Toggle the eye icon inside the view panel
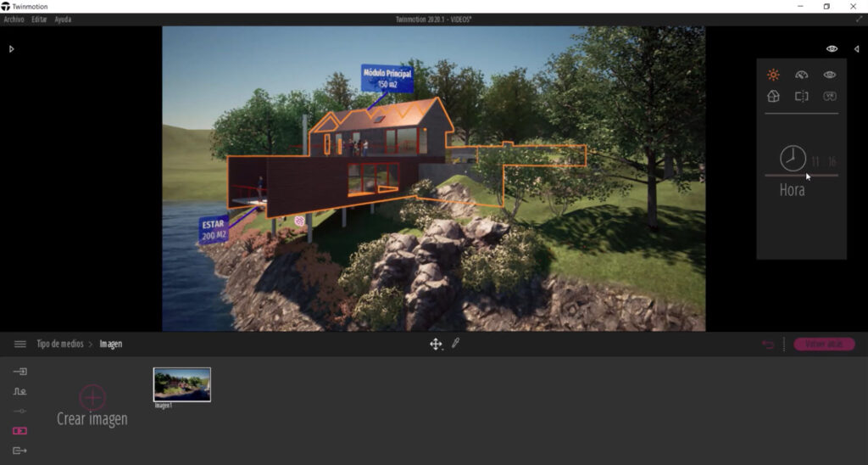This screenshot has height=465, width=868. [830, 75]
